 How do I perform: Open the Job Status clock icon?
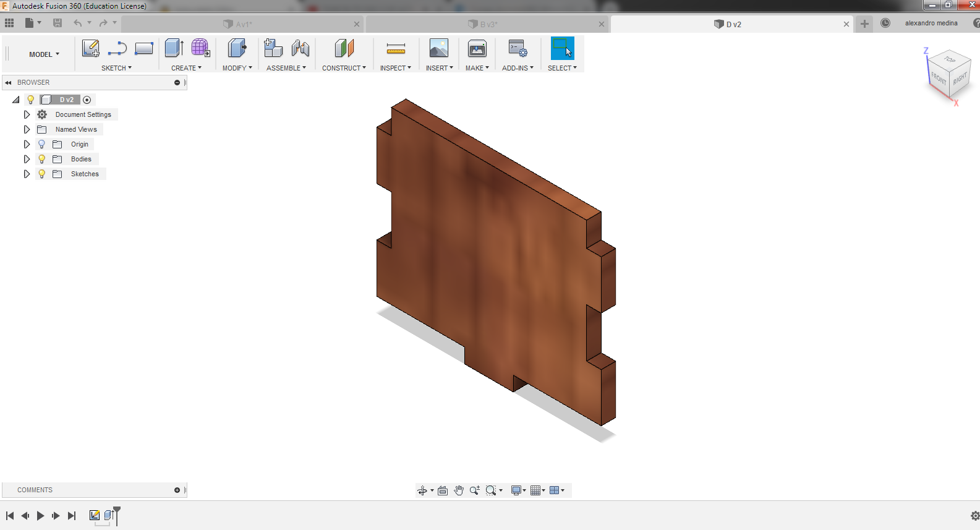click(x=885, y=23)
